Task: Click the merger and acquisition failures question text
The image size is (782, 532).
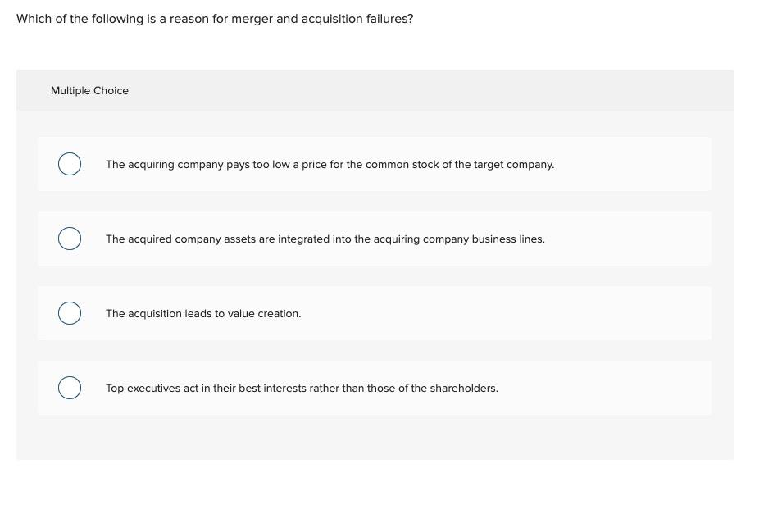Action: (x=215, y=18)
